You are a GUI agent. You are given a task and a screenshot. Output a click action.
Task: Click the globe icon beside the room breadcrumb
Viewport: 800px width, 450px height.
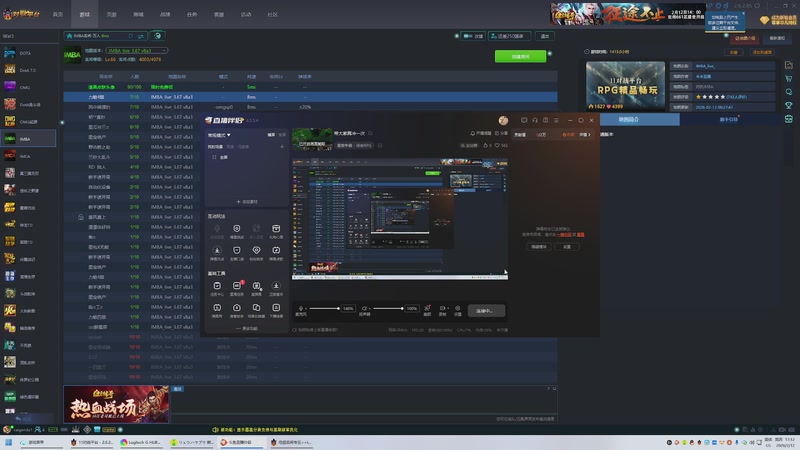point(158,36)
